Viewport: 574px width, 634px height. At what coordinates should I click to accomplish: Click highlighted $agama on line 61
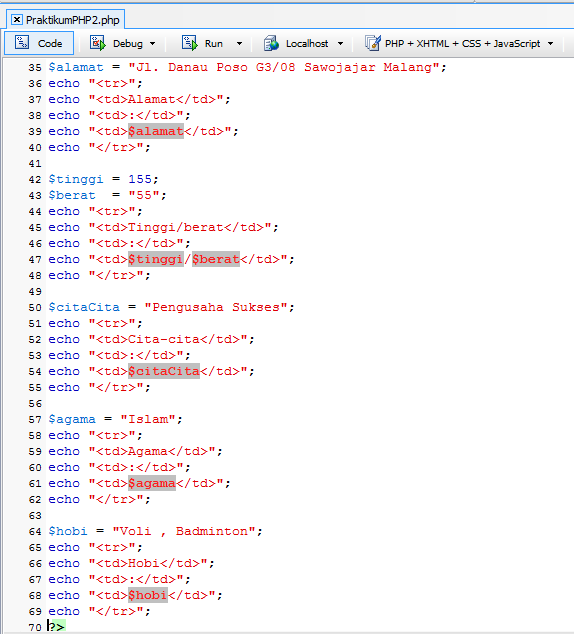coord(152,483)
